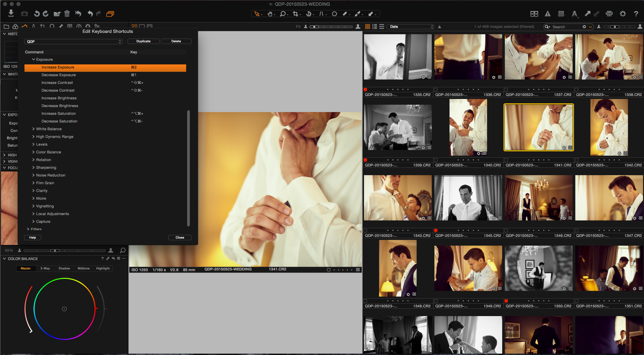Toggle color tag box for 1336.CR2

436,90
